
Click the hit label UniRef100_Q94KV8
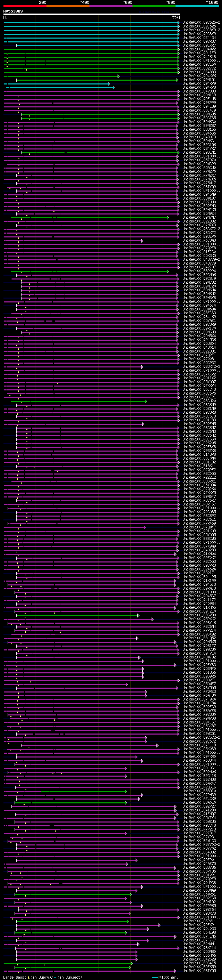click(199, 87)
